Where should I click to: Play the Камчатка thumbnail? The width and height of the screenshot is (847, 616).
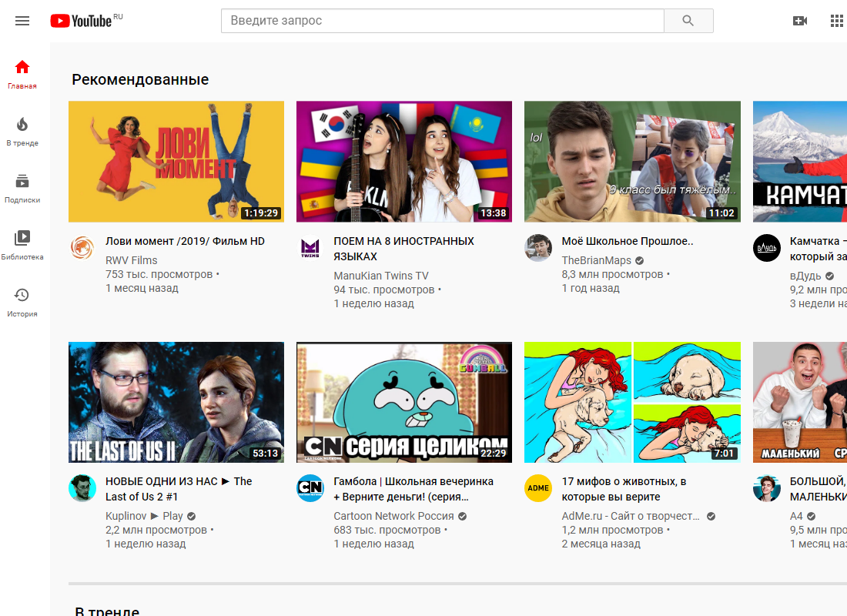pyautogui.click(x=800, y=162)
